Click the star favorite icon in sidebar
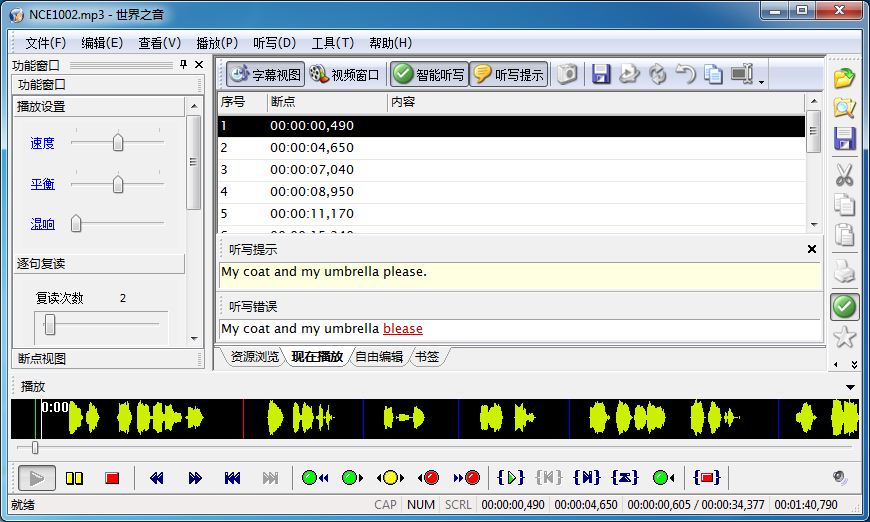 pos(844,337)
